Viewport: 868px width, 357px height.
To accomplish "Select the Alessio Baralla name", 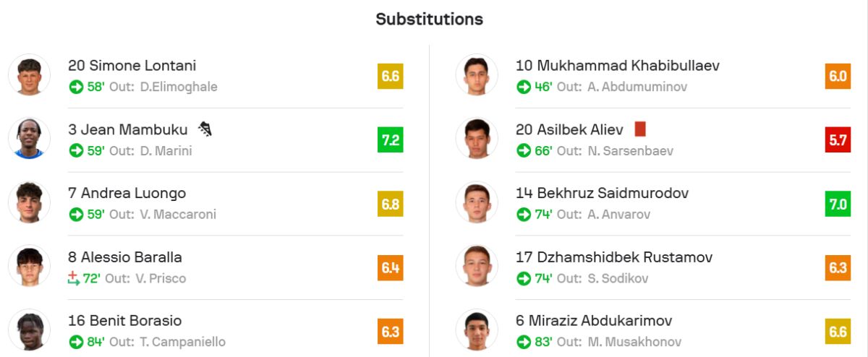I will point(131,257).
